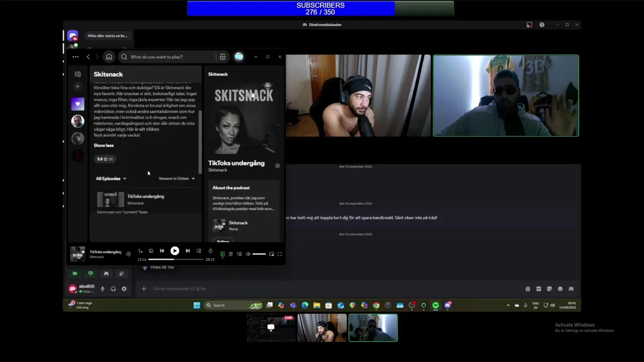Expand Your Library sidebar in Spotify

point(77,74)
